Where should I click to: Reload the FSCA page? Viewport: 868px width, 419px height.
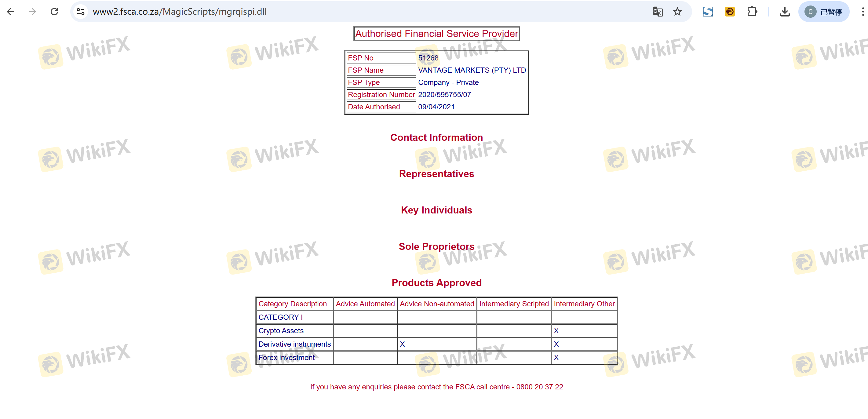[54, 12]
